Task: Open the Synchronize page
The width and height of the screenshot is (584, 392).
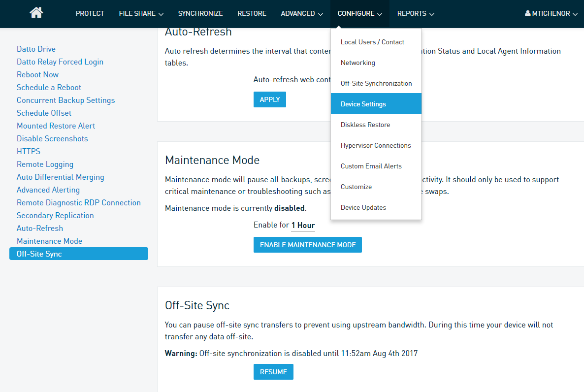Action: 200,14
